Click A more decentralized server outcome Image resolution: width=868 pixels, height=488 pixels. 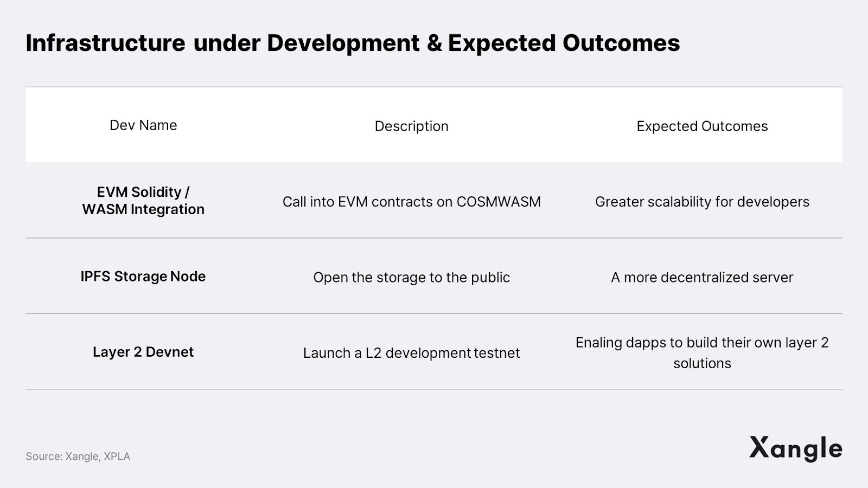702,278
